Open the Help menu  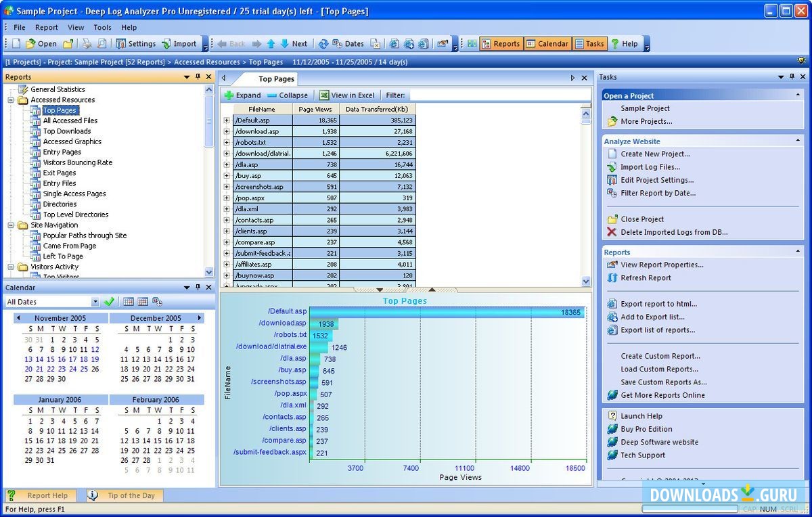(x=129, y=27)
